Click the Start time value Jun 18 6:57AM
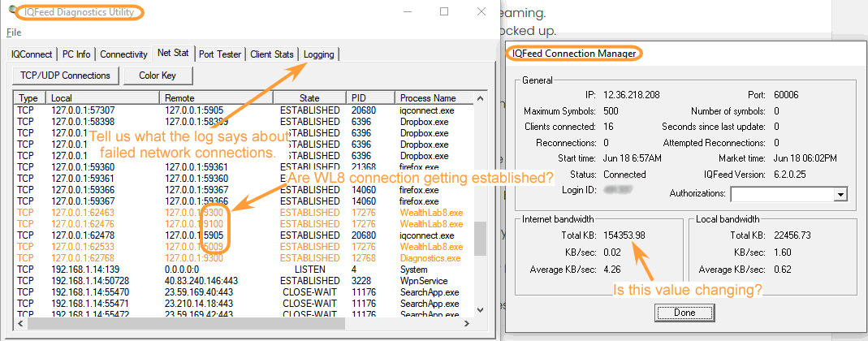The height and width of the screenshot is (341, 868). coord(633,158)
